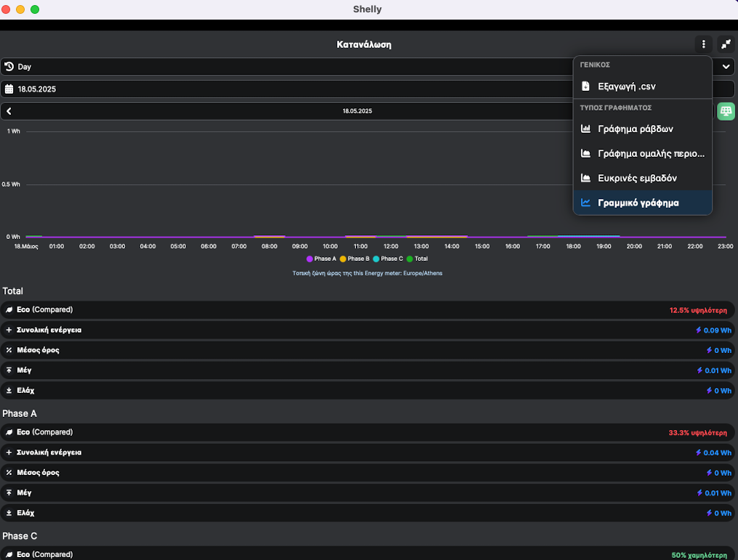The width and height of the screenshot is (738, 560).
Task: Click leaf icon in Phase C Eco row
Action: [9, 554]
